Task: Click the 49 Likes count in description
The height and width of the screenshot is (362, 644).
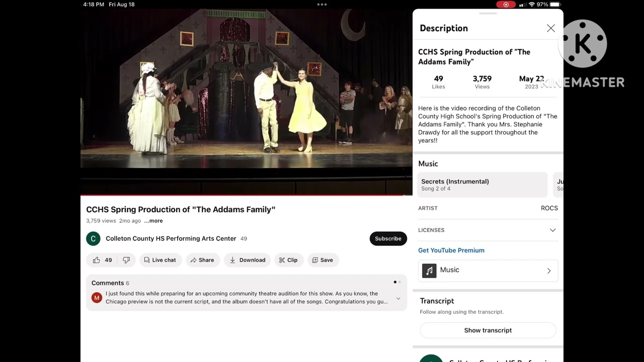Action: (x=438, y=82)
